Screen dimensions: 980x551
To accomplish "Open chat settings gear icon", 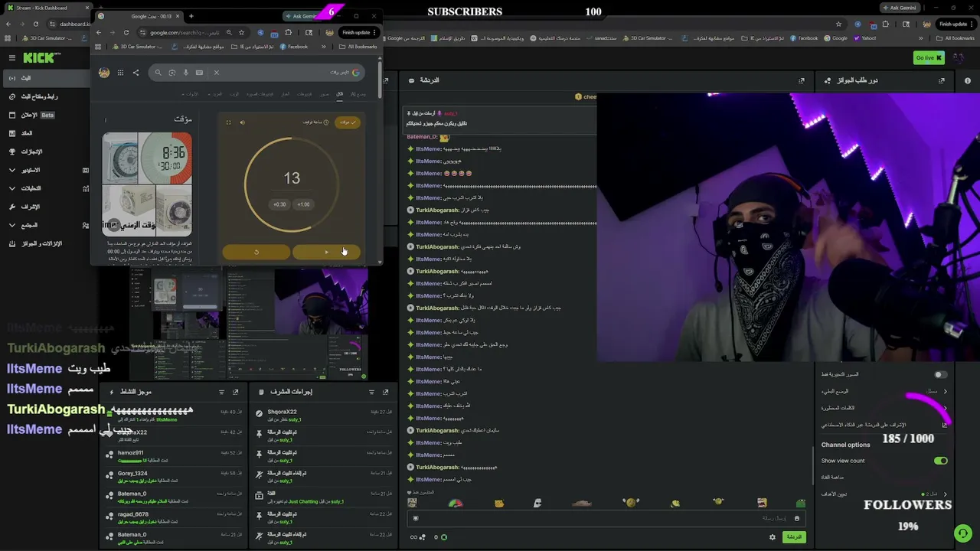I will [x=772, y=537].
